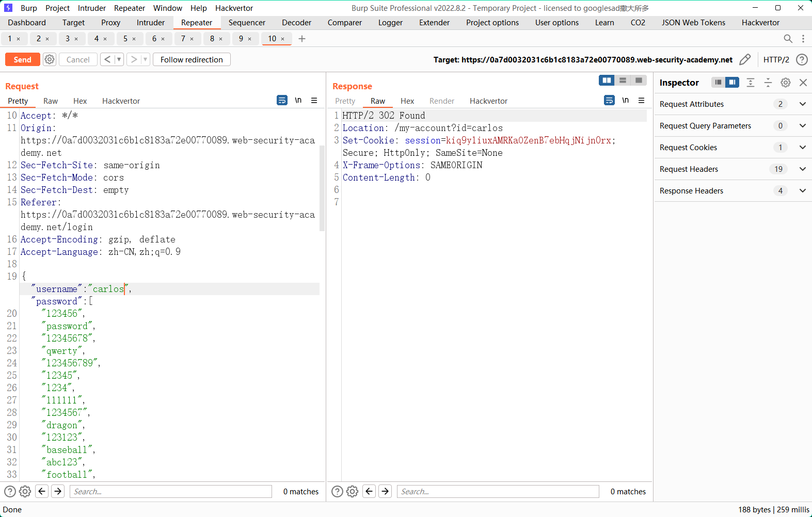Close Repeater tab 10
Screen dimensions: 812x517
(x=282, y=39)
